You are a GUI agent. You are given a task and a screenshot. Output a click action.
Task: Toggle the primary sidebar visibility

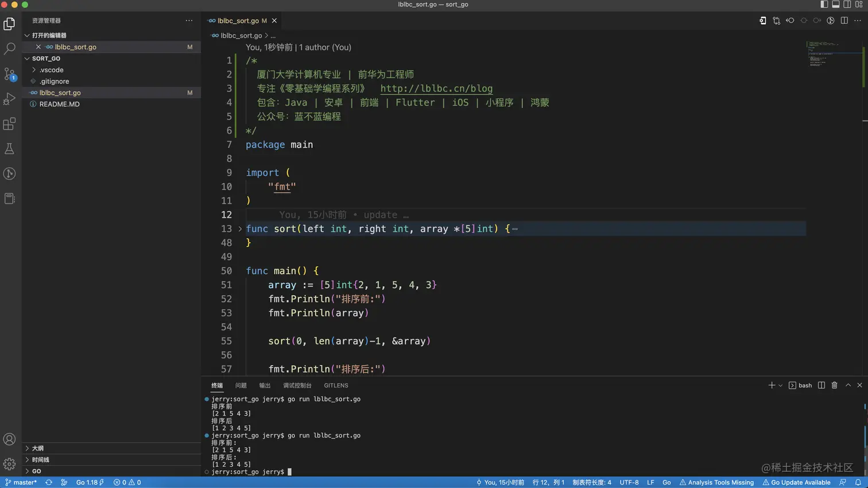(x=824, y=4)
